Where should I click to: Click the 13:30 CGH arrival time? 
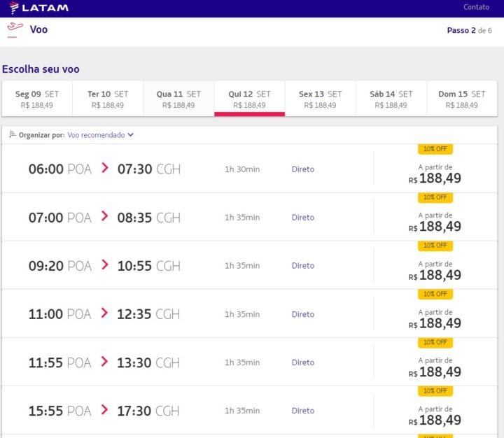coord(148,363)
